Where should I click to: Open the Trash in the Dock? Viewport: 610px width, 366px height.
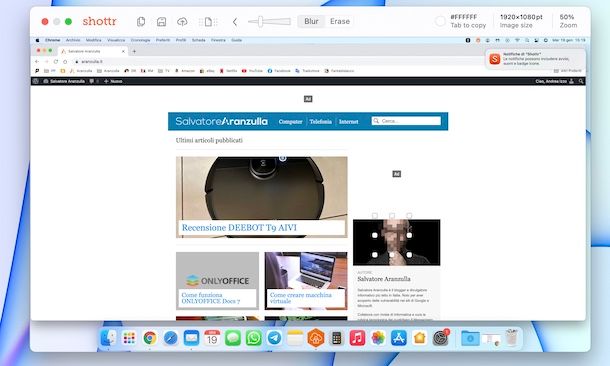512,338
